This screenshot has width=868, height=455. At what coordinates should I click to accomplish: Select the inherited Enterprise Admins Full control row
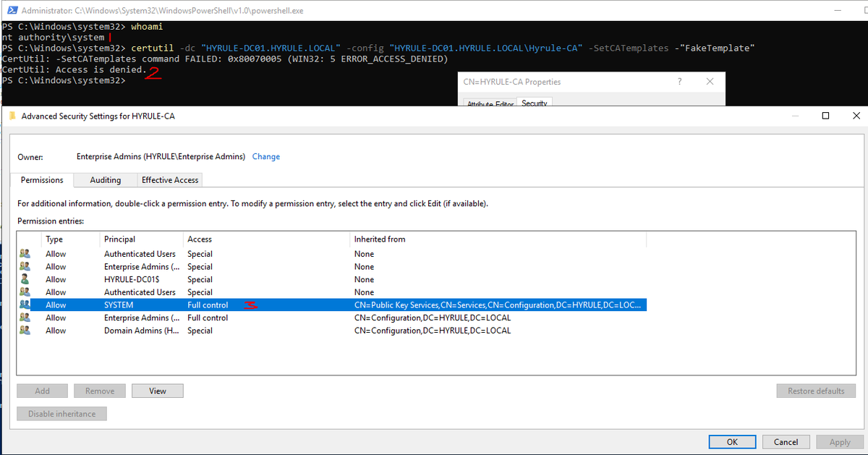331,318
